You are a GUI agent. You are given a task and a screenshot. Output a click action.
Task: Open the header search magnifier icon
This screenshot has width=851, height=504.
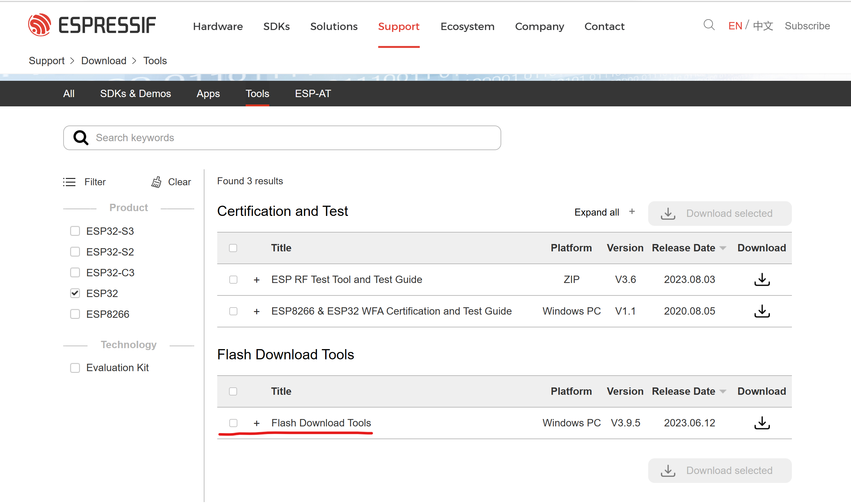click(x=709, y=25)
